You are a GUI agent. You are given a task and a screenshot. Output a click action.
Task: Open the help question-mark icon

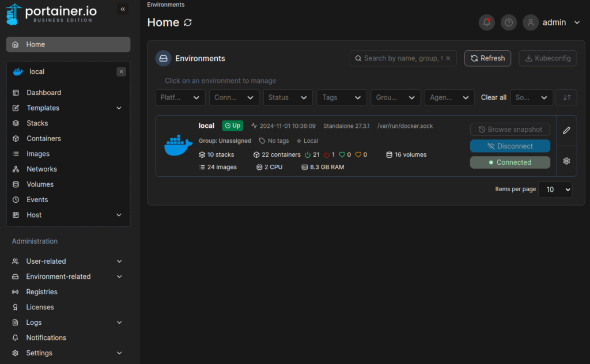[x=509, y=22]
